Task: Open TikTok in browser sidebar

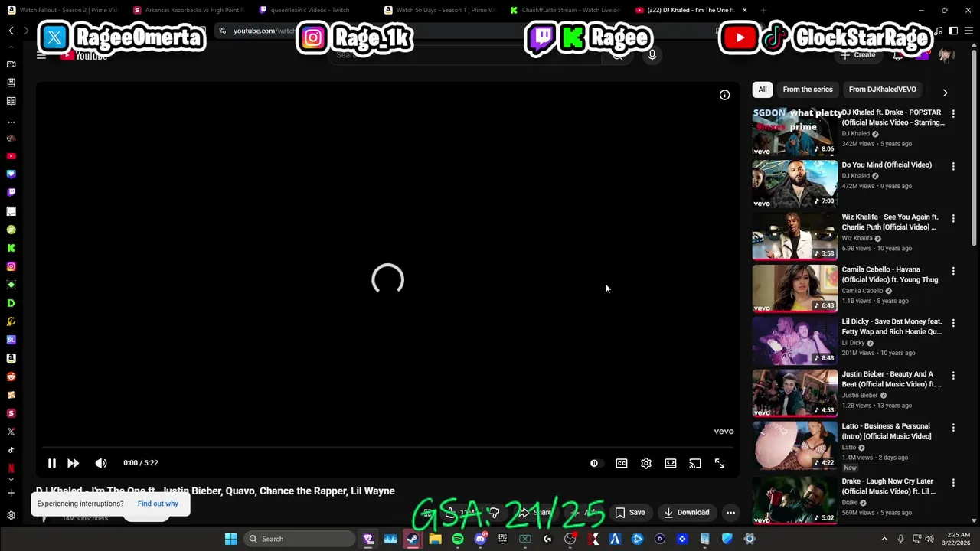Action: coord(11,450)
